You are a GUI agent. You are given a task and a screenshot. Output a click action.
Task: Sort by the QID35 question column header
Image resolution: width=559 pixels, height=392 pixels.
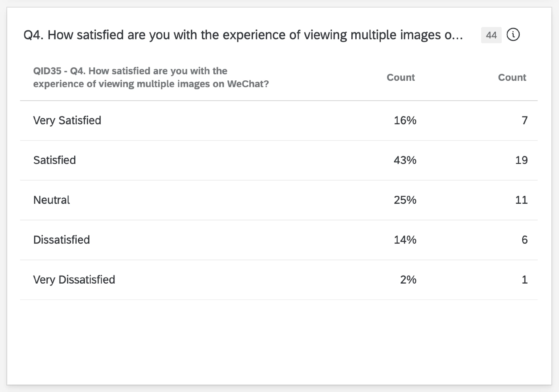[x=151, y=77]
